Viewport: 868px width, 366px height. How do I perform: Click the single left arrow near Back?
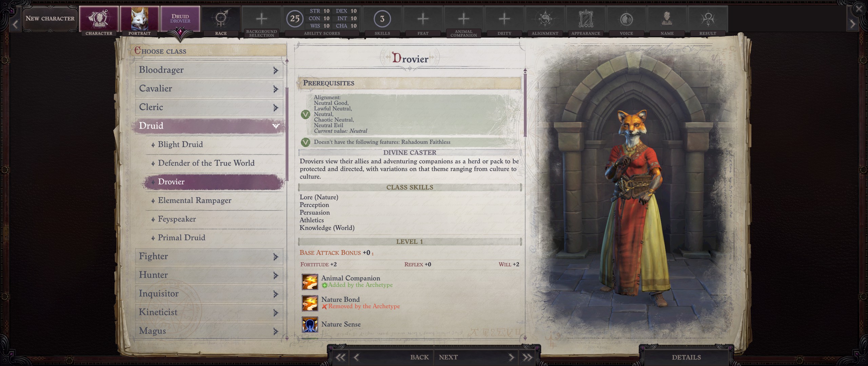click(356, 357)
